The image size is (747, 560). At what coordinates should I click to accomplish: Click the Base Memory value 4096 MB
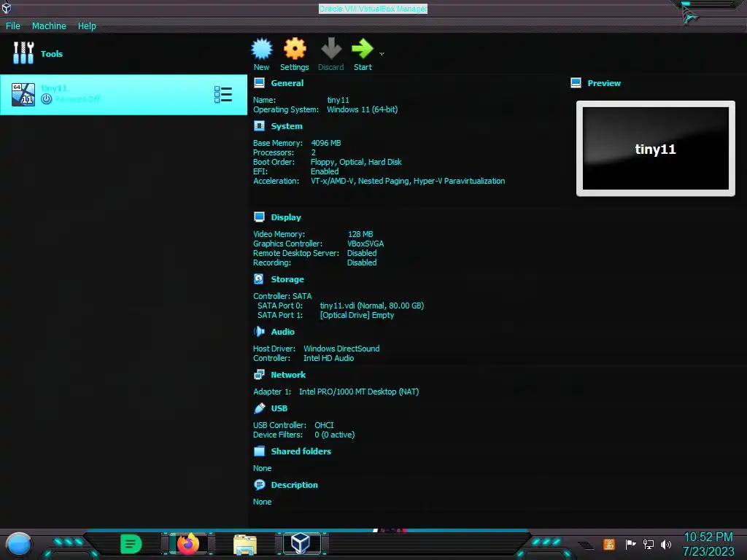(x=326, y=143)
